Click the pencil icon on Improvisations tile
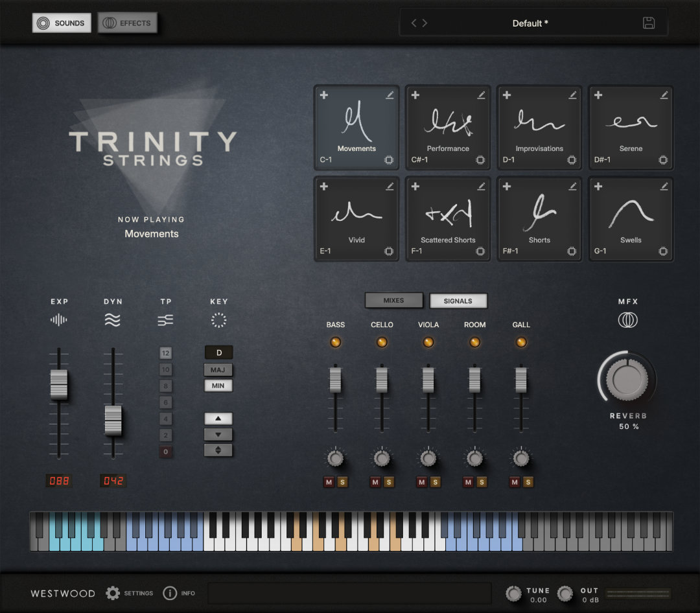 [572, 95]
